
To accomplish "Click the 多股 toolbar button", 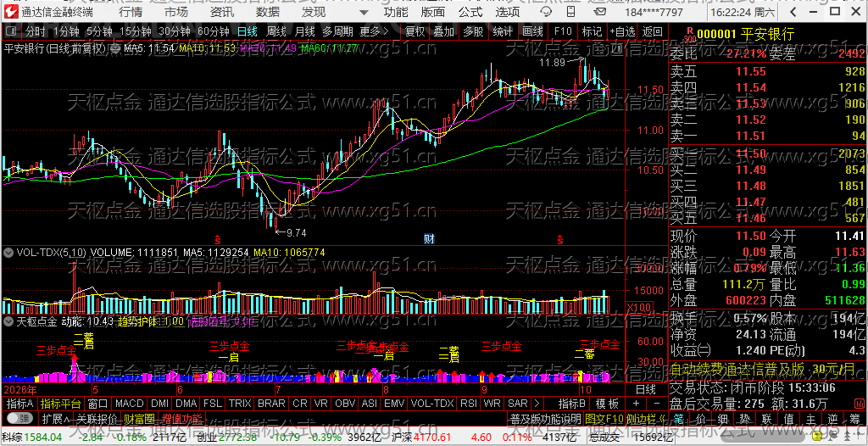I will click(473, 31).
